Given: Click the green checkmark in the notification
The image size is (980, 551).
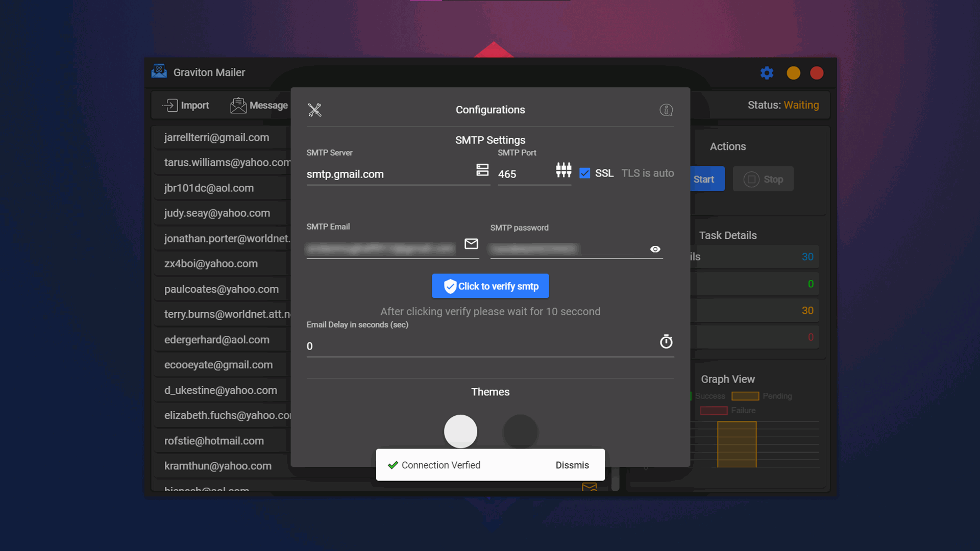Looking at the screenshot, I should [x=393, y=465].
